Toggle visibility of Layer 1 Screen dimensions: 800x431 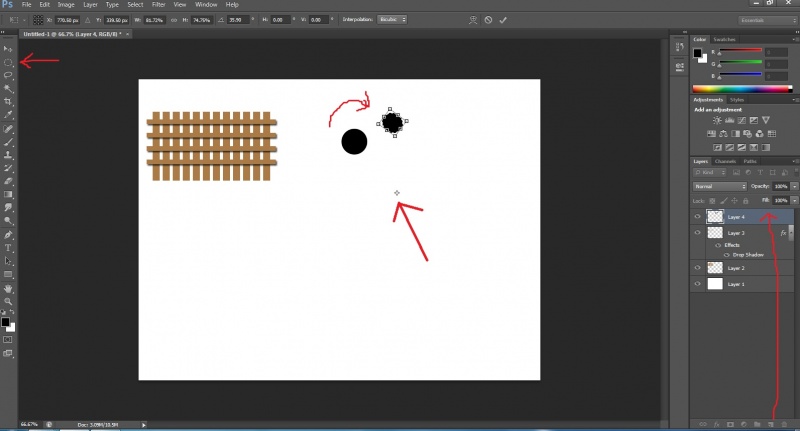(698, 284)
